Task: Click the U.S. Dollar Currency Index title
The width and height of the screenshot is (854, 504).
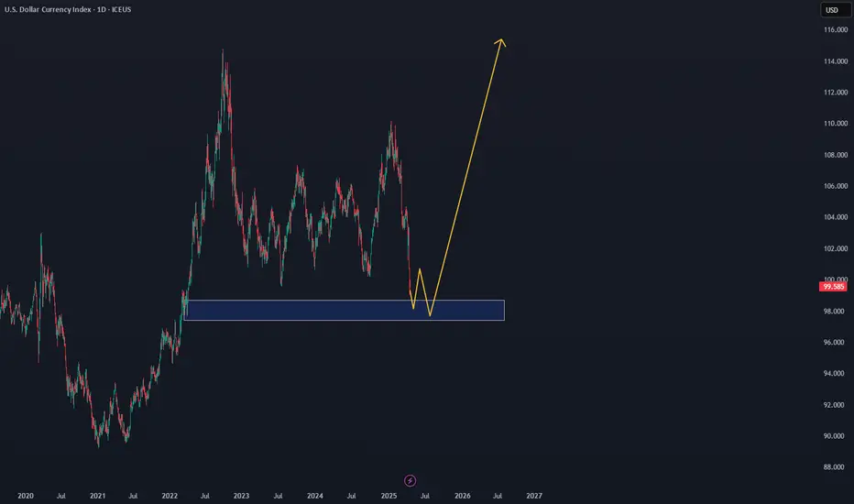Action: [x=68, y=9]
